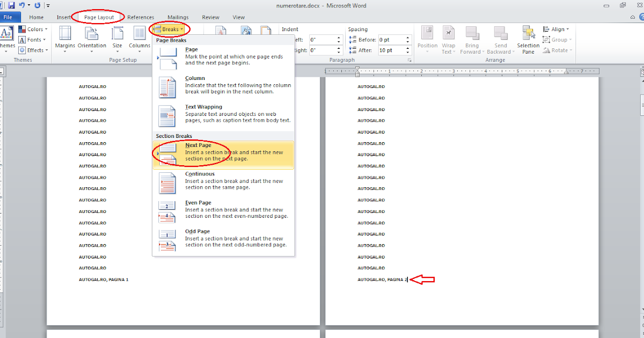The height and width of the screenshot is (338, 644).
Task: Click the text 'AUTOGAL.RO, PAGINA 1'
Action: pos(104,280)
